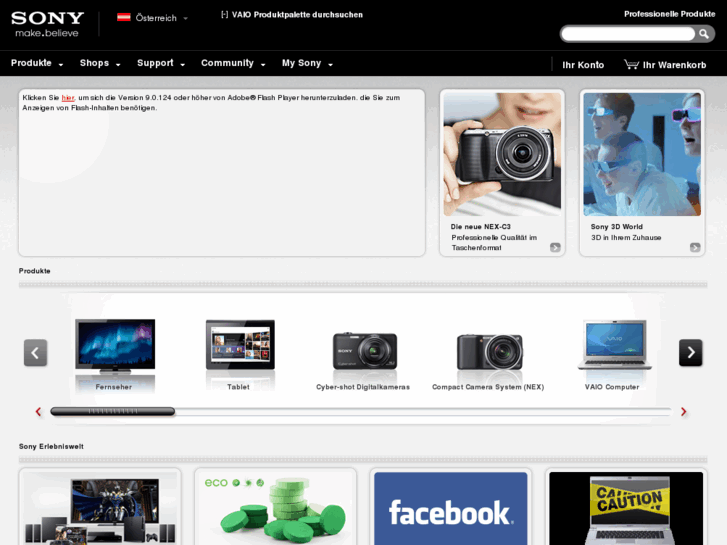Click VAIO Computer label

tap(612, 387)
